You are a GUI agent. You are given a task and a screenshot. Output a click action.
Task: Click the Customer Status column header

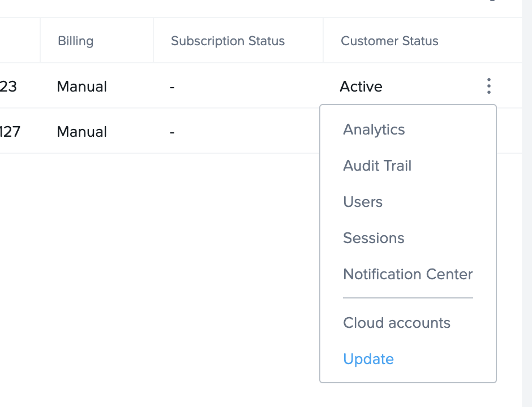point(389,41)
